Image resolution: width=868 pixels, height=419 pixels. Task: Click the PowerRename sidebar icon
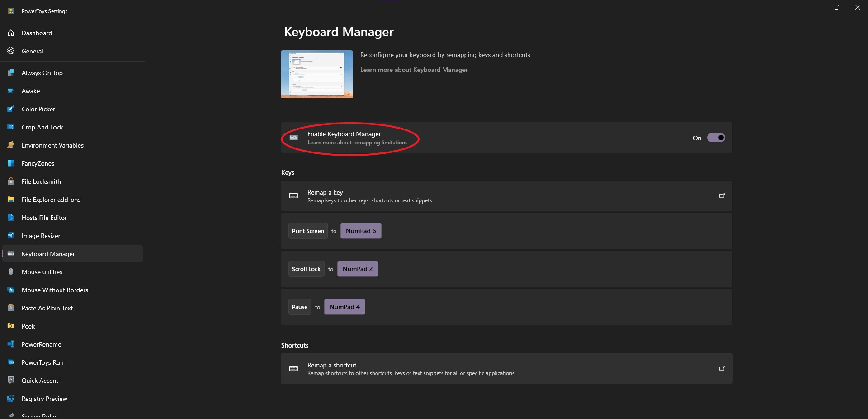point(11,344)
